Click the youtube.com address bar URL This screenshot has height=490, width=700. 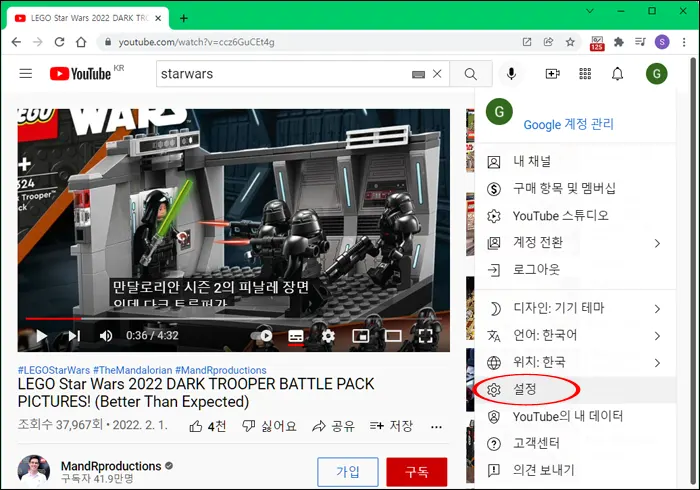pos(196,42)
